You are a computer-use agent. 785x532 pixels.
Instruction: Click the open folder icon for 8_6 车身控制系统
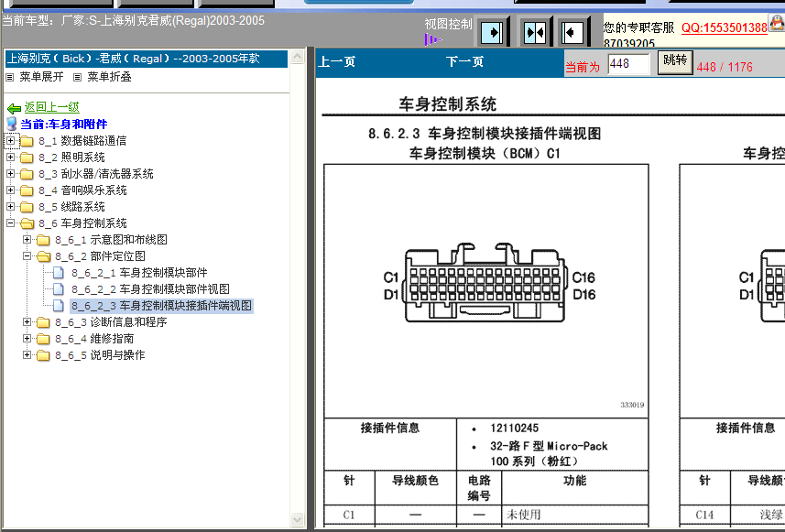pos(27,223)
